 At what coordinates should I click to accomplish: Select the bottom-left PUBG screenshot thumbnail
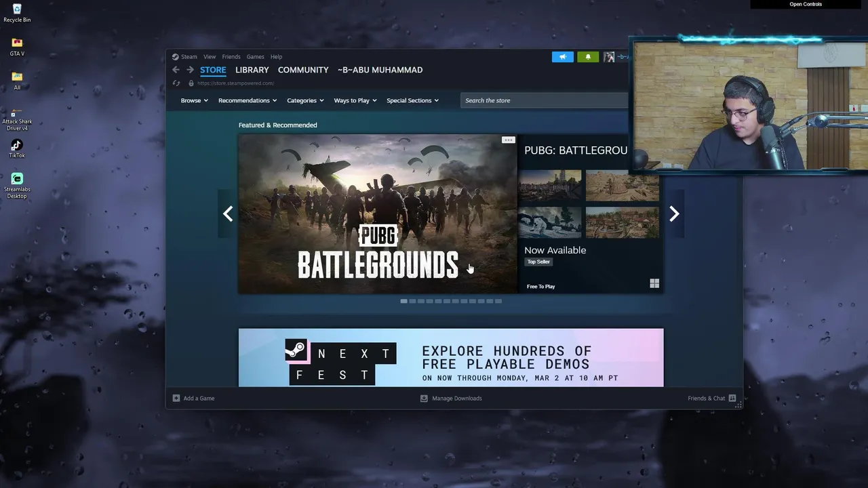[550, 222]
